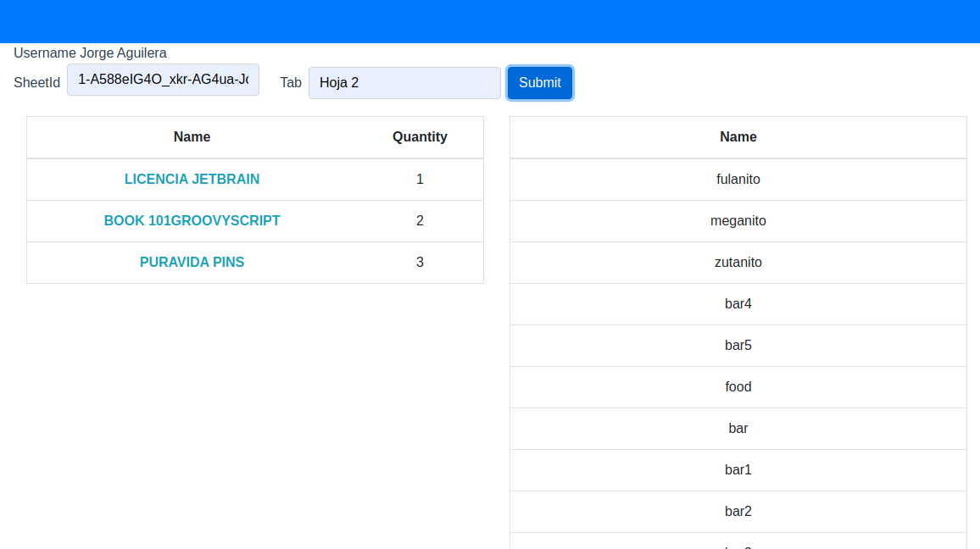
Task: Click the Name header in right table
Action: (x=738, y=137)
